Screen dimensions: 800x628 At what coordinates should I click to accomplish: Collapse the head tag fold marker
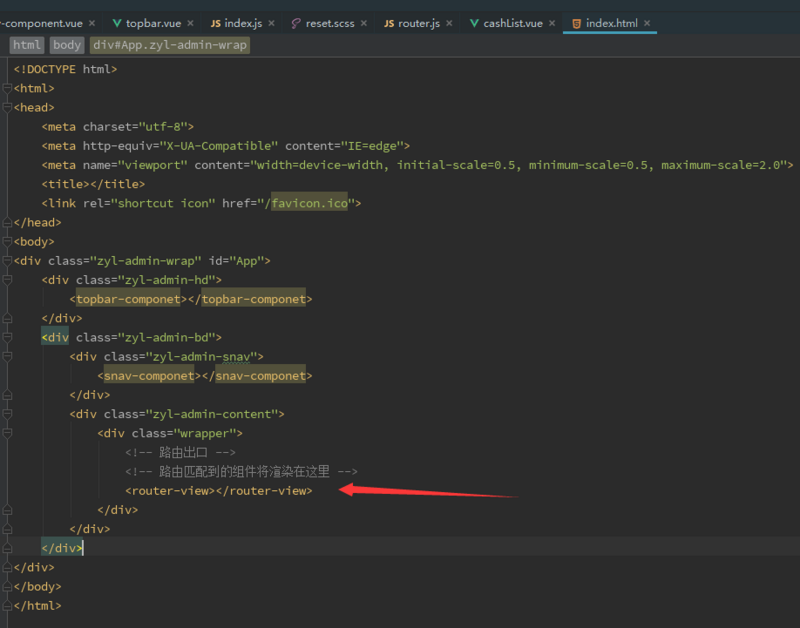click(x=7, y=108)
